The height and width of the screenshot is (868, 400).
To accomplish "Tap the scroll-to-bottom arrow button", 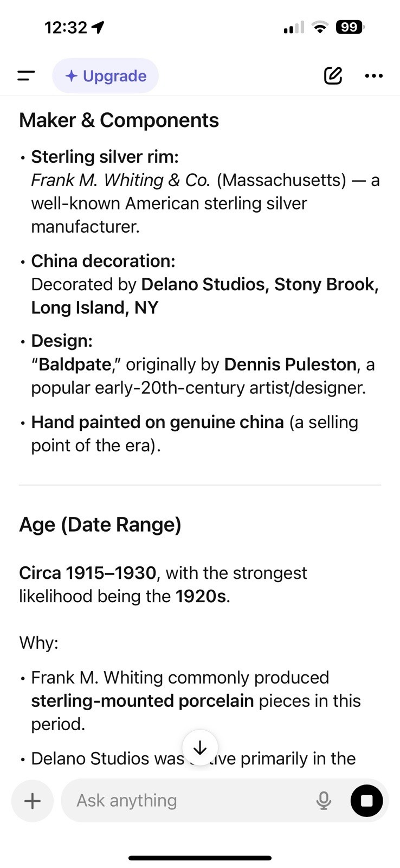I will coord(200,748).
